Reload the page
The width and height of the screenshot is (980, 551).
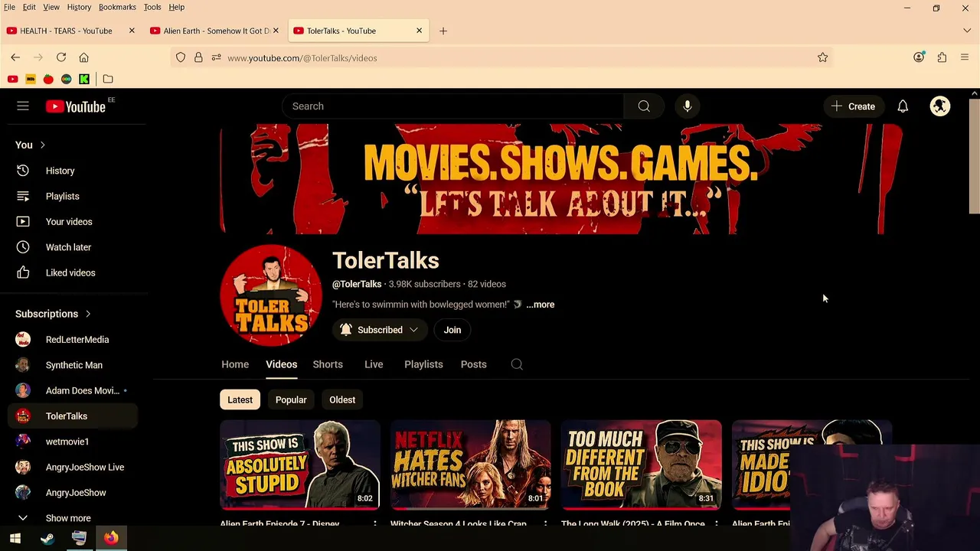[x=61, y=57]
